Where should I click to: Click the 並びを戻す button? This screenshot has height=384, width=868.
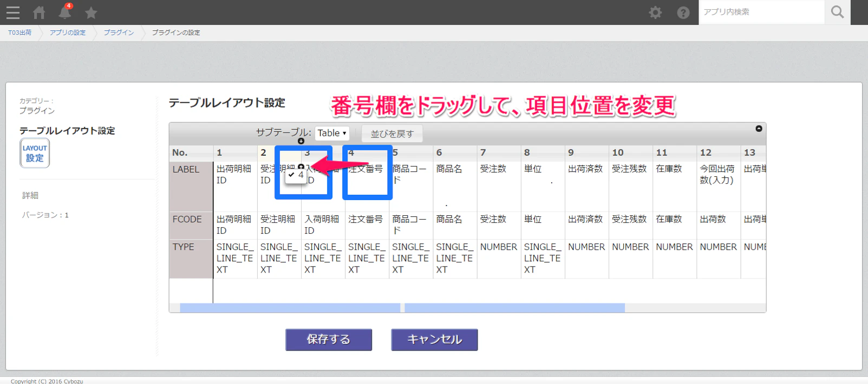pos(392,134)
